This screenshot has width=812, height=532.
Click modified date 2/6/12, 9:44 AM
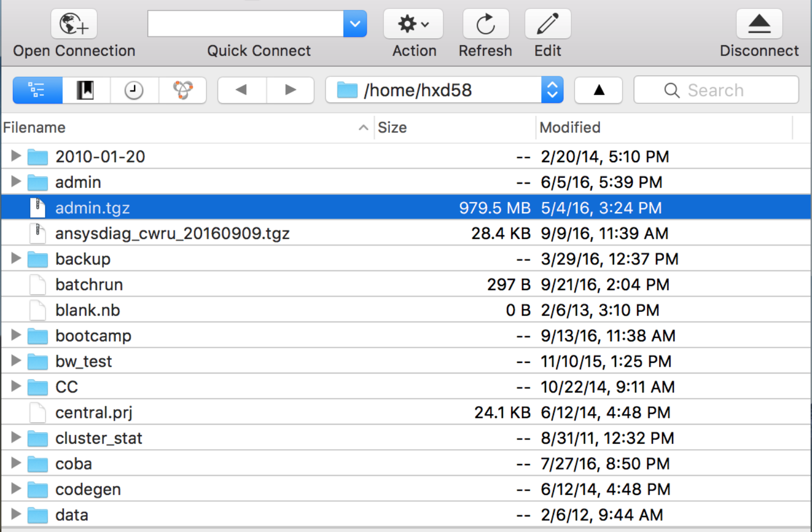pyautogui.click(x=602, y=515)
